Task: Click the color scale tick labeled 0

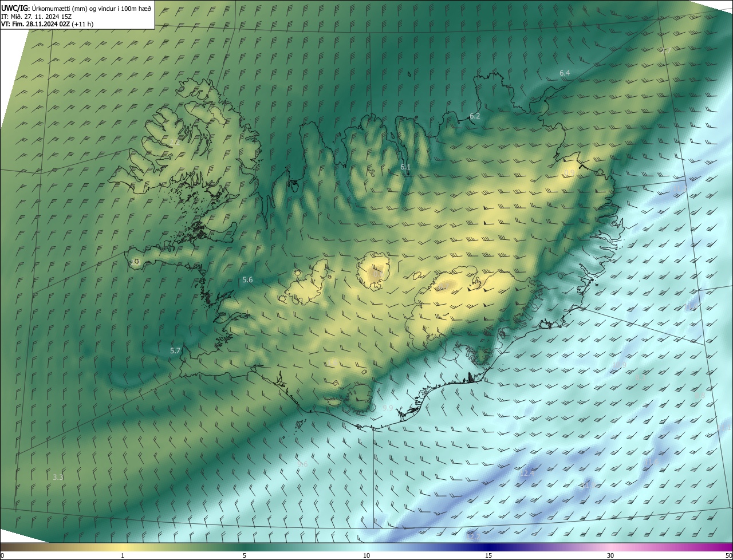Action: [x=2, y=555]
